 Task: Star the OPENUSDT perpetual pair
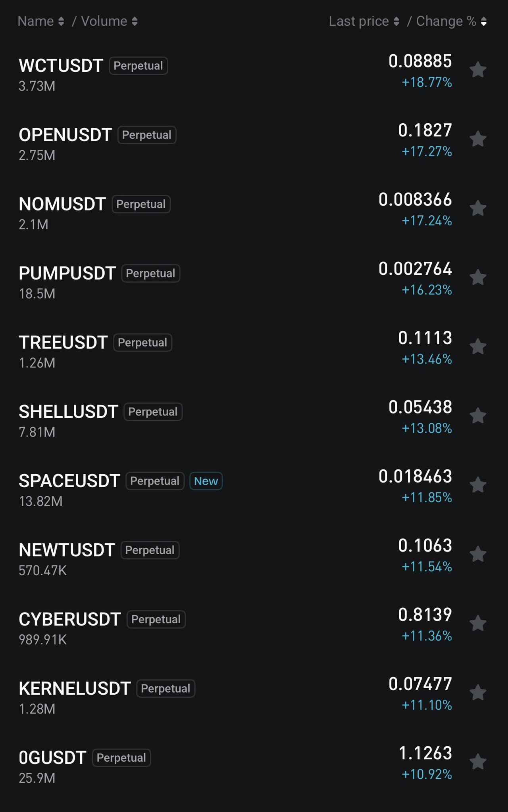(478, 139)
